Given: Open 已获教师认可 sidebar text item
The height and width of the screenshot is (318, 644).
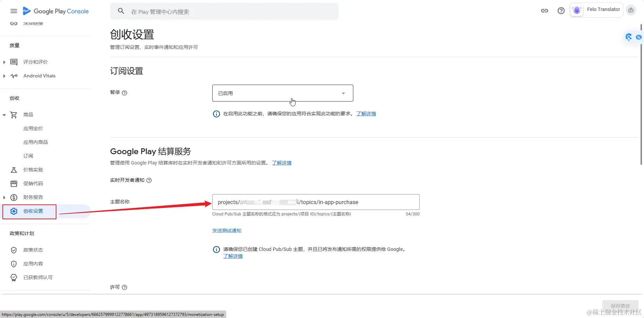Looking at the screenshot, I should [38, 277].
